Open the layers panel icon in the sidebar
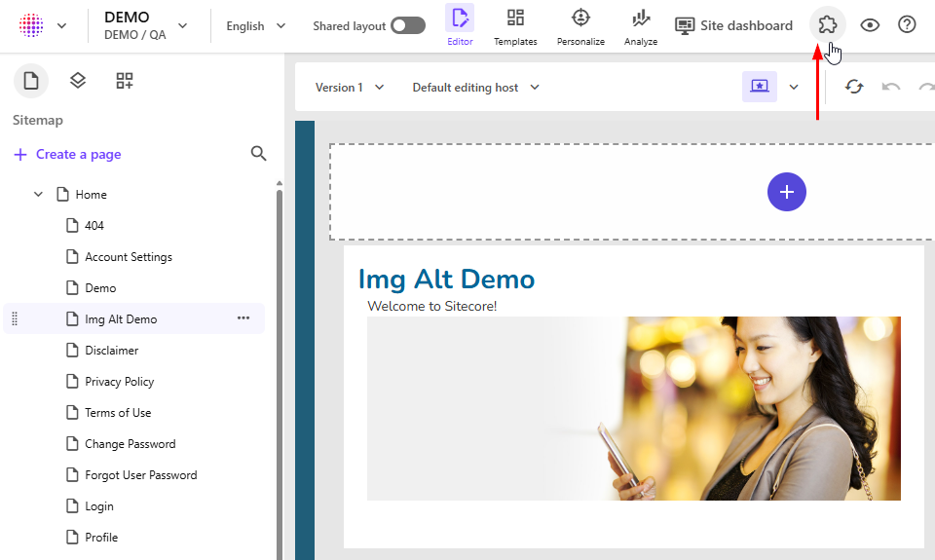Screen dimensions: 935x560 point(78,81)
